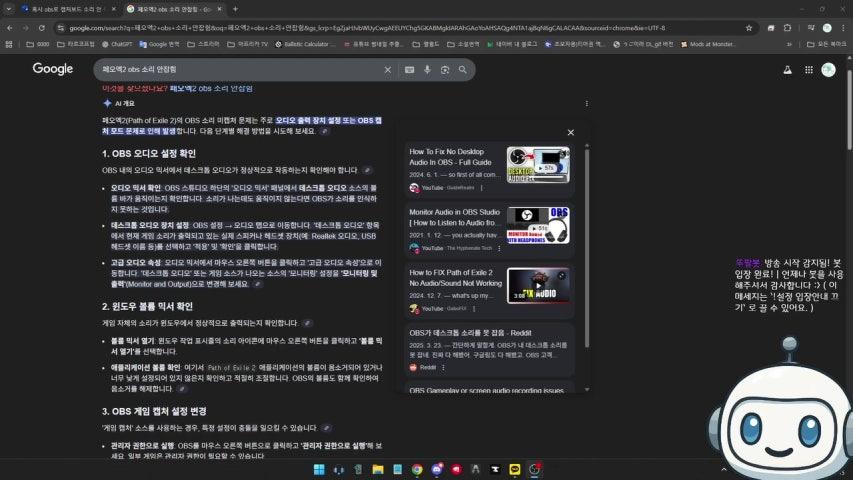The height and width of the screenshot is (480, 853).
Task: Open Search Labs flask icon
Action: coord(787,70)
